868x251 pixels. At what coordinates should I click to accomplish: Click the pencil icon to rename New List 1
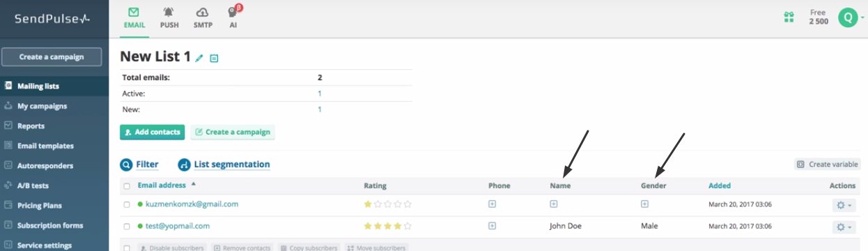pyautogui.click(x=199, y=59)
